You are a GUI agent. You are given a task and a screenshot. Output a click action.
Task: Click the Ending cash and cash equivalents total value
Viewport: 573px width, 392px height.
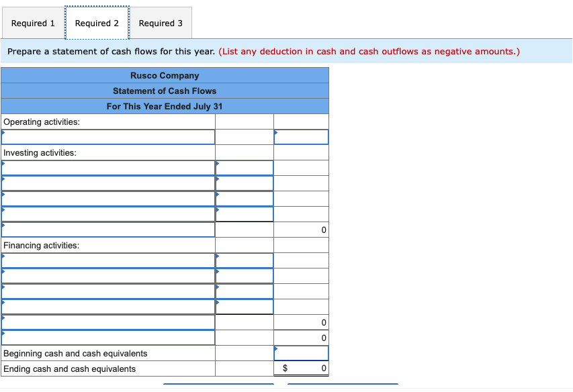[x=301, y=369]
